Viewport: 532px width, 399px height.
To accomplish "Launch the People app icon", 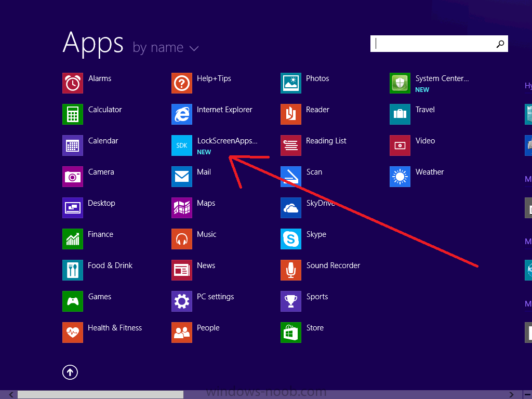I will tap(182, 333).
